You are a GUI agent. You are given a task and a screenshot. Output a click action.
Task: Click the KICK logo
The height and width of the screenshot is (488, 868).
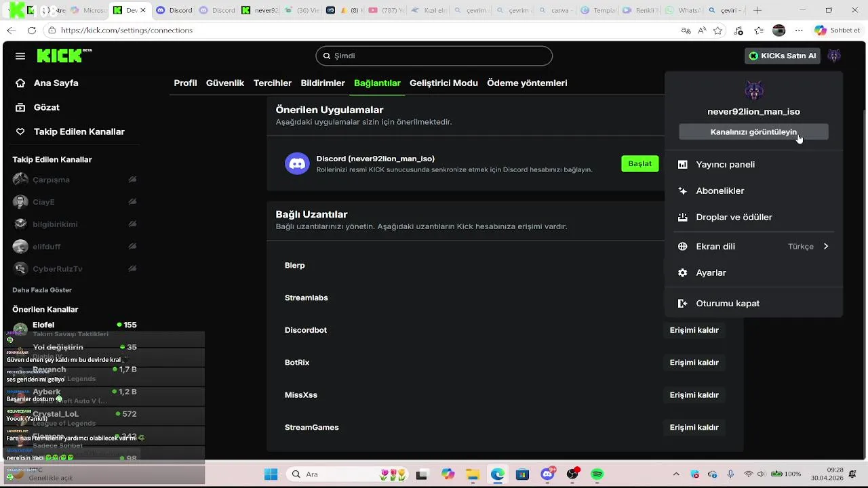64,56
